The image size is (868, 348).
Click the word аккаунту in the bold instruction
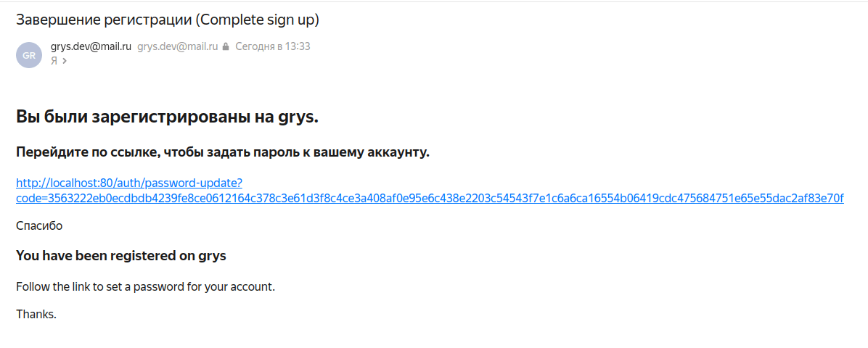[399, 152]
